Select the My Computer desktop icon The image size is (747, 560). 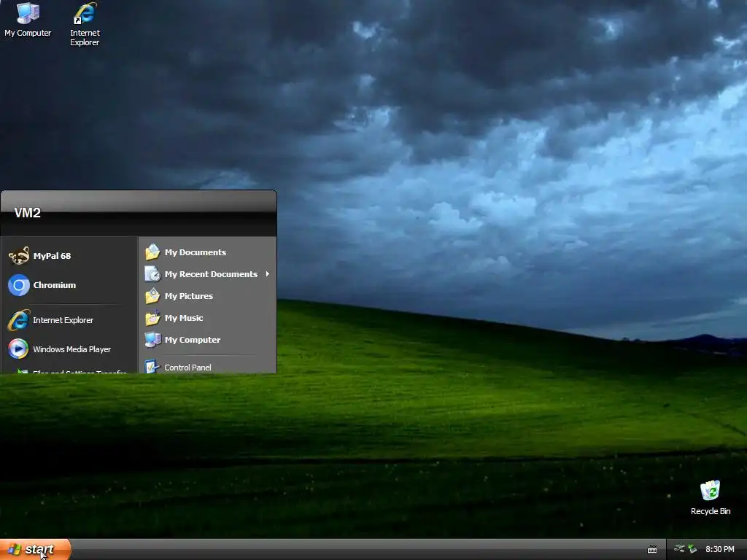(x=28, y=20)
